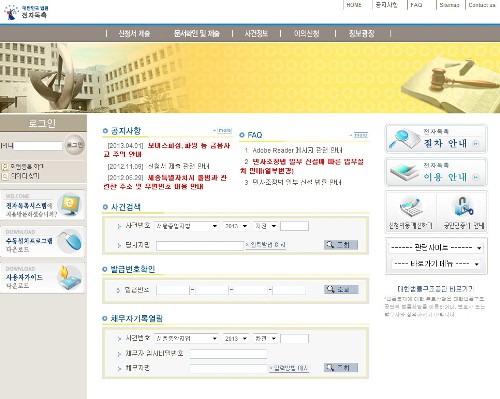Open the 사용자가이드 다운로드 link
This screenshot has height=399, width=500.
tap(24, 281)
